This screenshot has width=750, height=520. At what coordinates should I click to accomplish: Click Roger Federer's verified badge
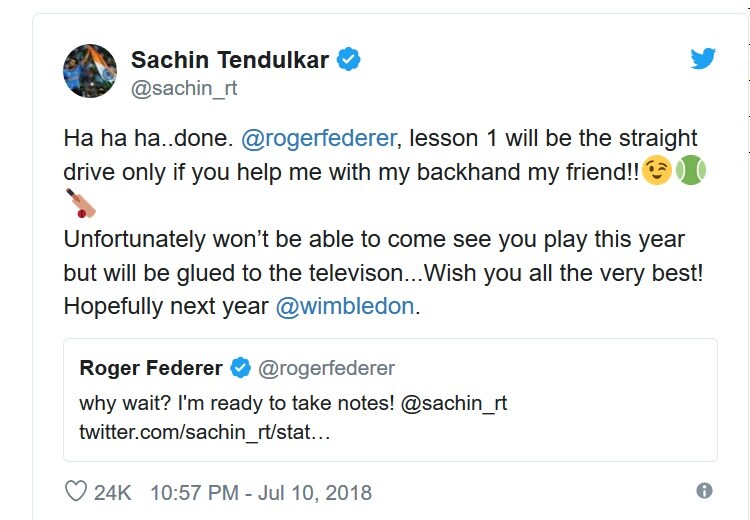tap(241, 369)
